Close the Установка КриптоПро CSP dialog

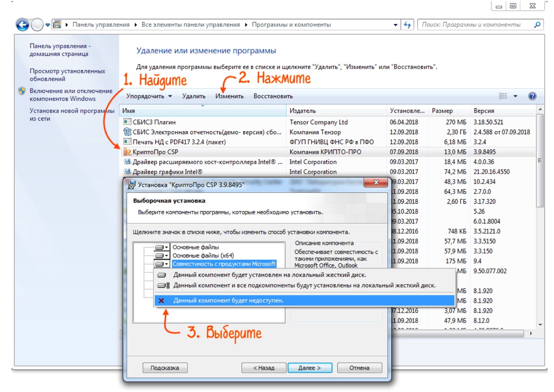(x=376, y=182)
